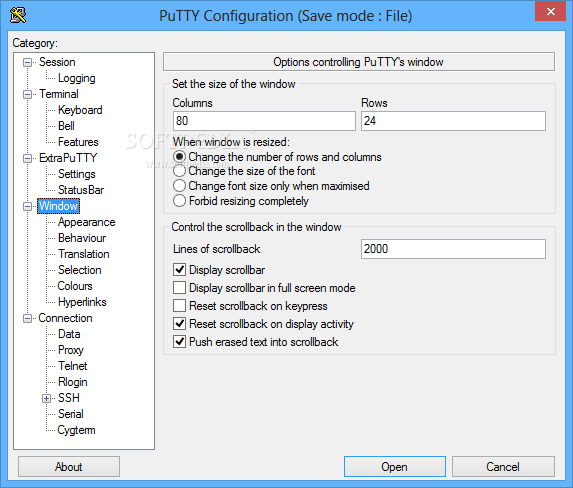
Task: Click the About button
Action: point(69,467)
